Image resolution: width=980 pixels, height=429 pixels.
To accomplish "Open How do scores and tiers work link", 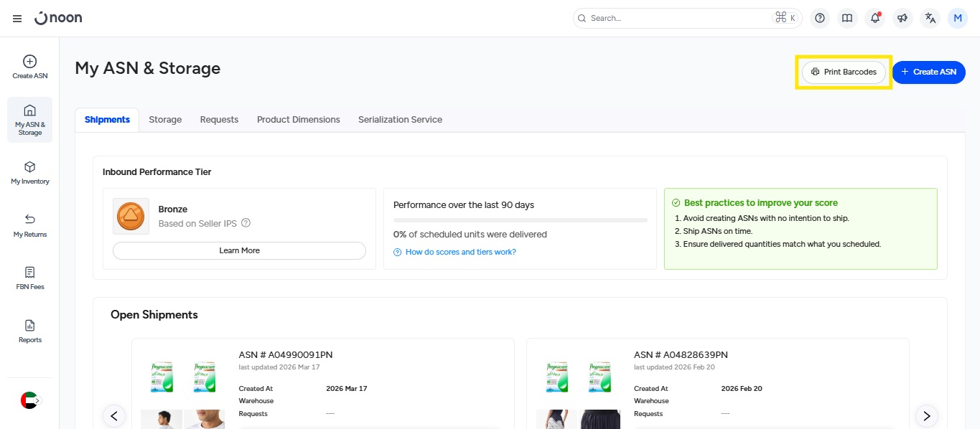I will click(x=460, y=252).
